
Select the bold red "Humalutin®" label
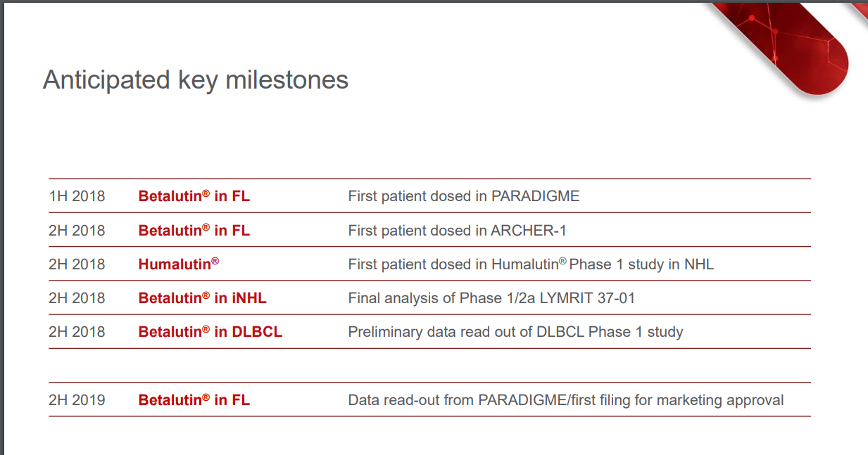tap(179, 264)
